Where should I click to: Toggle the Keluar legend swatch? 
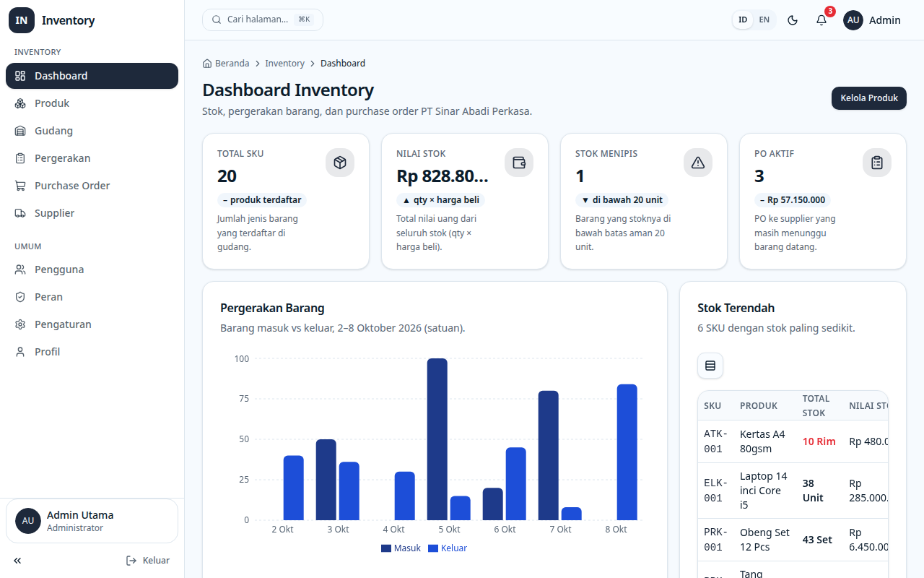point(433,548)
